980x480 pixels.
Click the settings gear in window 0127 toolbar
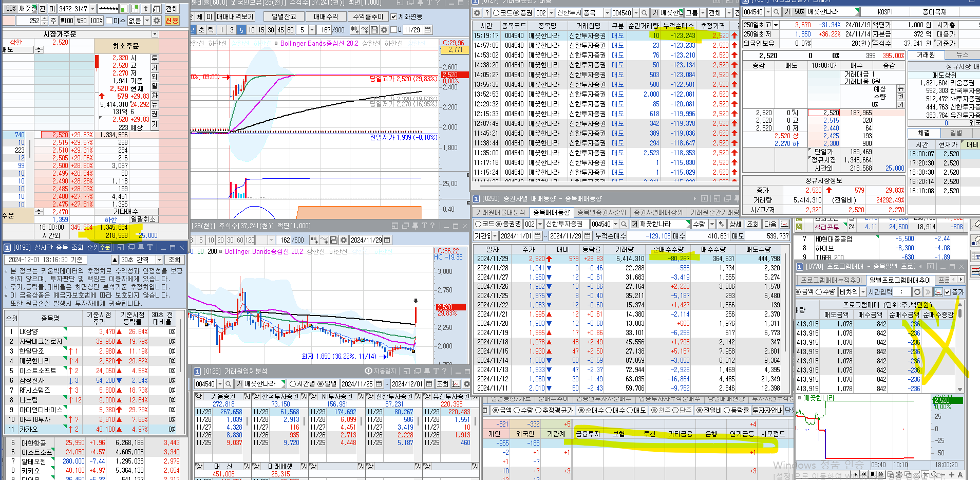[477, 13]
